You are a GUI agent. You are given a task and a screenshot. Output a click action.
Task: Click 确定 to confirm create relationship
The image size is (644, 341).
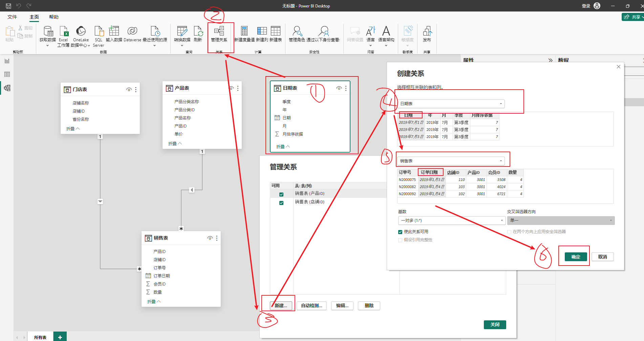(576, 257)
